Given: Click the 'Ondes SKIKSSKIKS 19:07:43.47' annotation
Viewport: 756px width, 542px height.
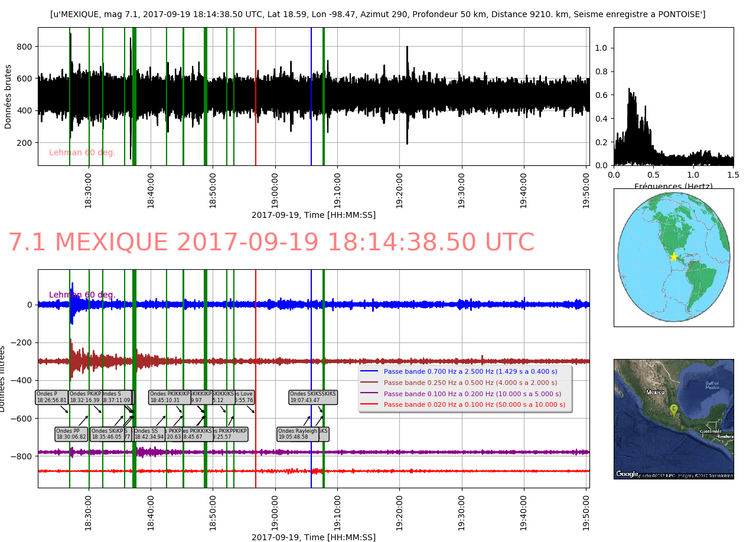Looking at the screenshot, I should (312, 397).
